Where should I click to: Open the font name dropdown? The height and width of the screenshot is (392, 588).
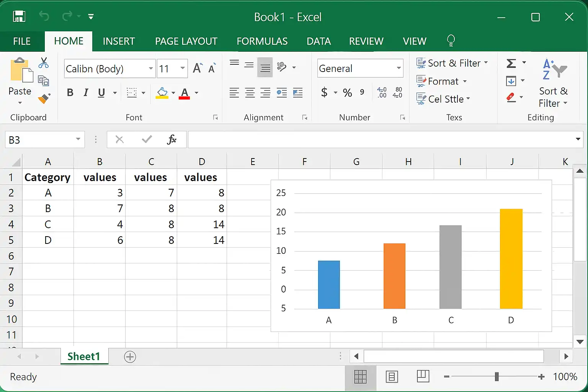point(151,69)
